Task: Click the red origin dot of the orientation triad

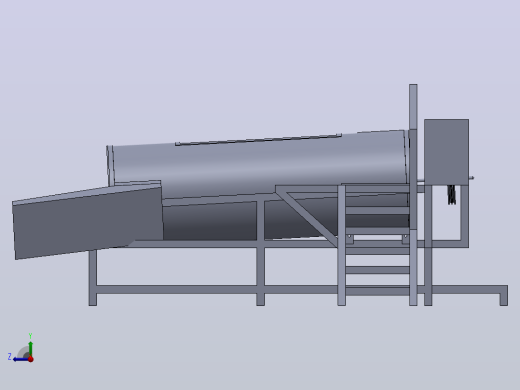Action: [x=31, y=359]
